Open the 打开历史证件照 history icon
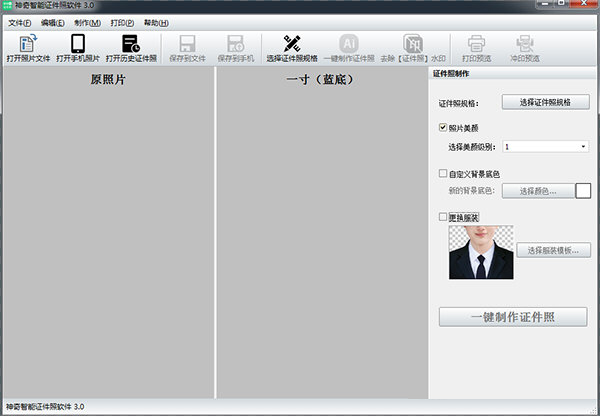 pyautogui.click(x=132, y=43)
